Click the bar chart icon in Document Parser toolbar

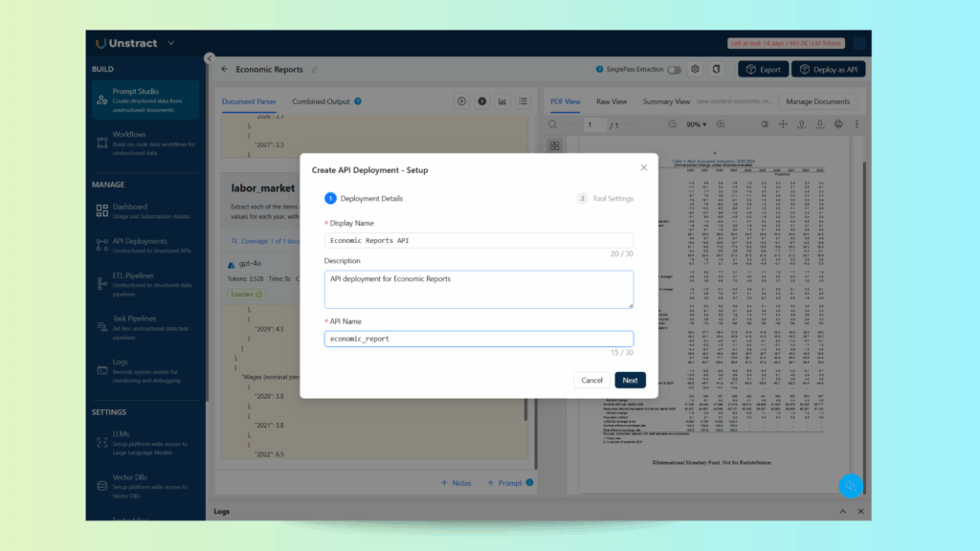point(502,101)
